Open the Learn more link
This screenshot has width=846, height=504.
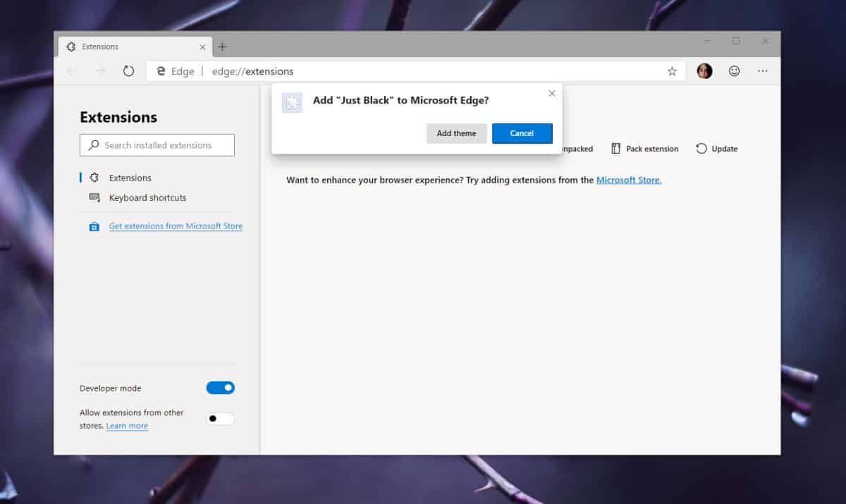(127, 426)
